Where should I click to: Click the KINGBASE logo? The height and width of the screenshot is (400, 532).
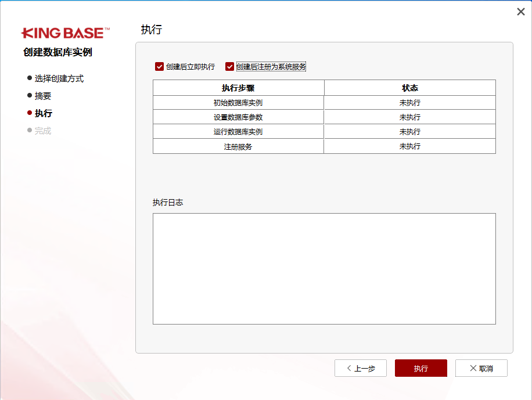coord(65,33)
